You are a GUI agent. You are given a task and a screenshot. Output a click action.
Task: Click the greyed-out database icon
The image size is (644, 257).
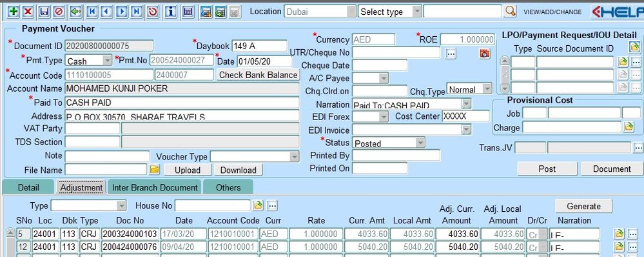(x=235, y=12)
